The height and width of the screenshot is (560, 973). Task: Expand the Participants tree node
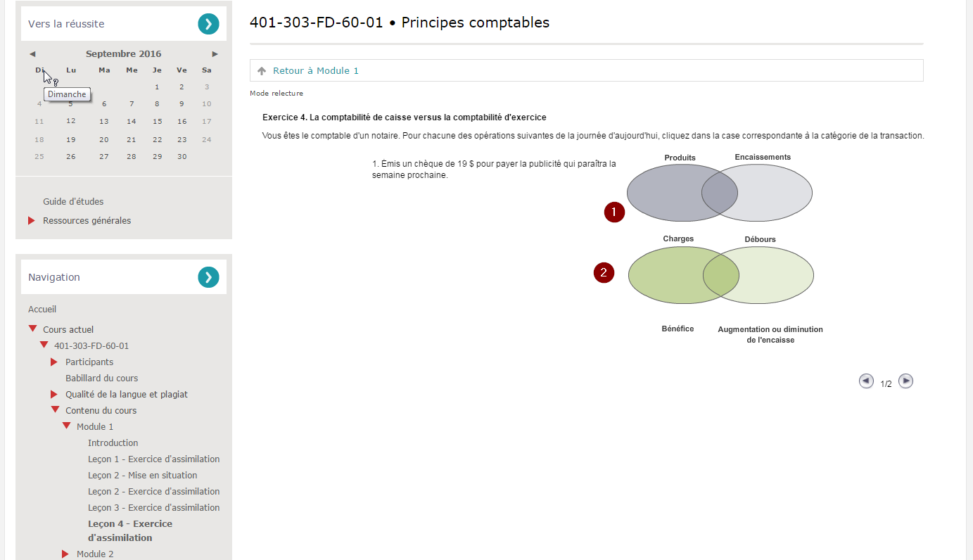[54, 362]
